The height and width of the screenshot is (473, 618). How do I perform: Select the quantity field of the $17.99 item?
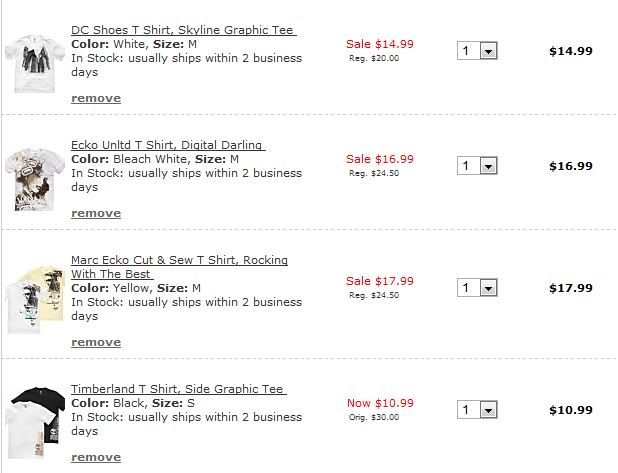(x=477, y=288)
